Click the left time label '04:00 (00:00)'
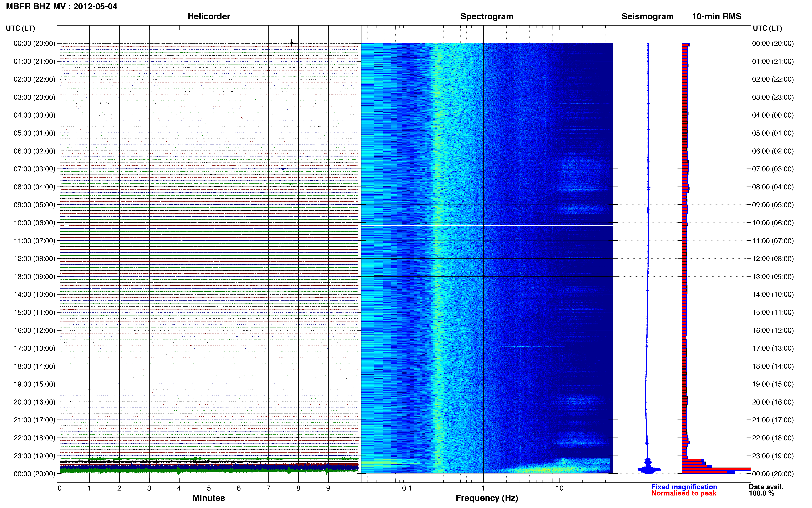The width and height of the screenshot is (812, 508). [x=34, y=115]
